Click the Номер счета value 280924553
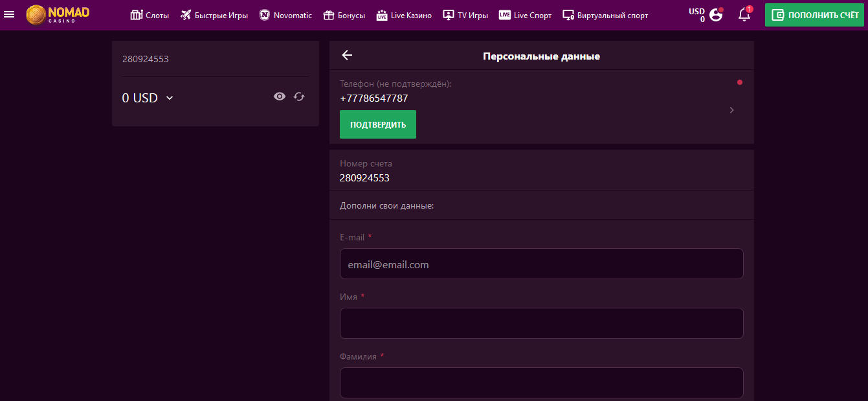868x401 pixels. pos(364,178)
